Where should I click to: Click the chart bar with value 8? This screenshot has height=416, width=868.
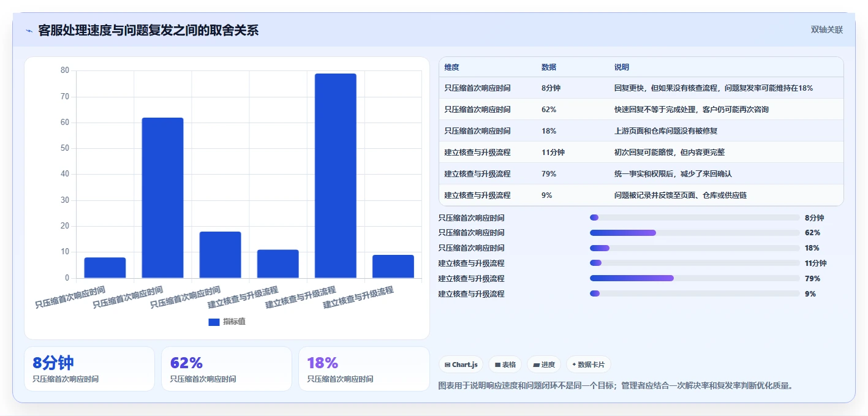[105, 268]
